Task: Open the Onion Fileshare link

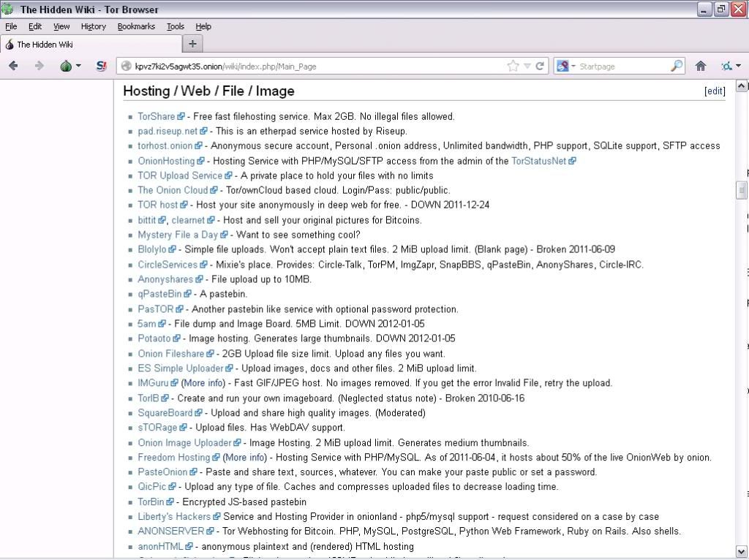Action: [x=171, y=355]
